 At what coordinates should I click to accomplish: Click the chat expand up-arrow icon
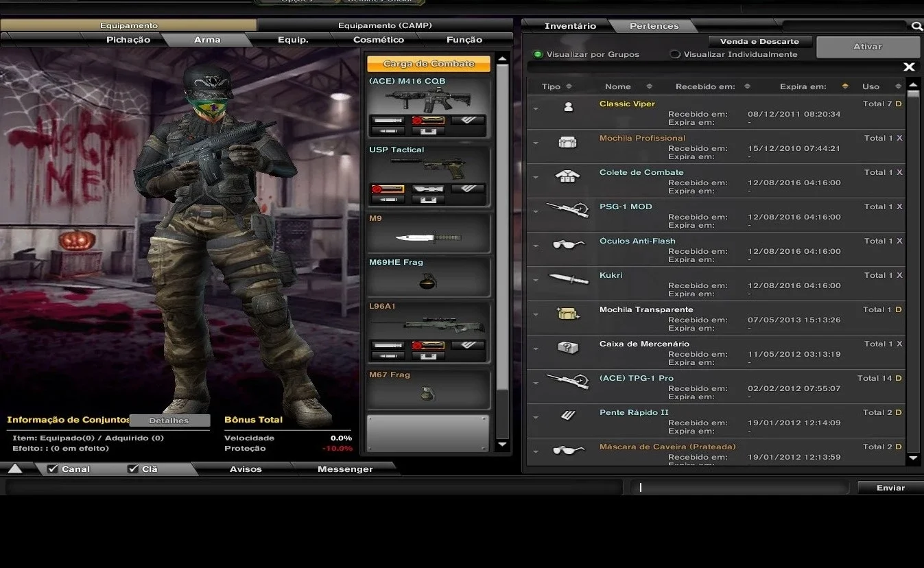(15, 469)
